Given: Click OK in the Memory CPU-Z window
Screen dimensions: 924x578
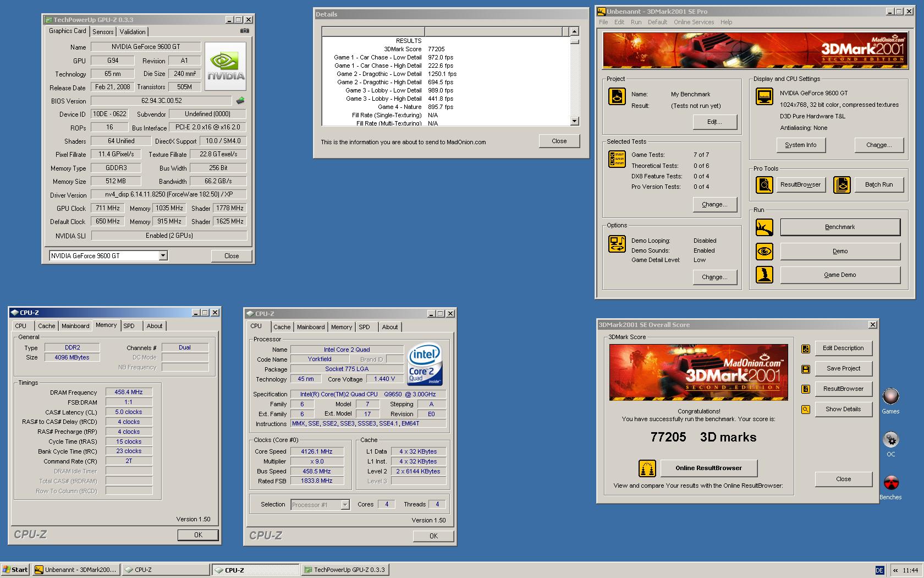Looking at the screenshot, I should (x=198, y=535).
